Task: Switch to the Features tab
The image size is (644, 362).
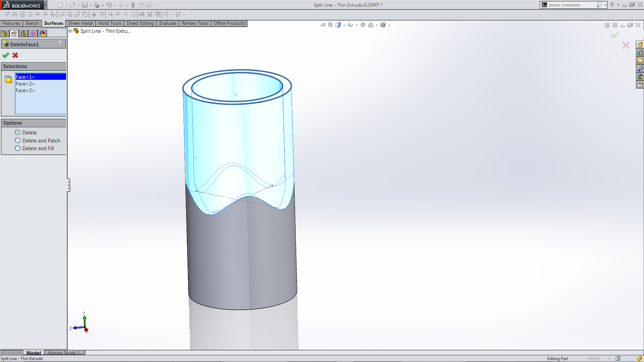Action: (x=11, y=23)
